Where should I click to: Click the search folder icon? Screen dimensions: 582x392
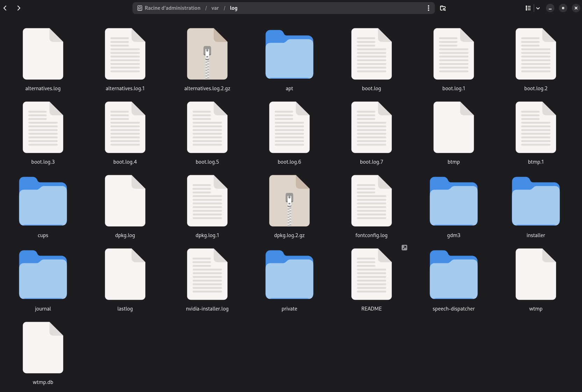[x=443, y=8]
